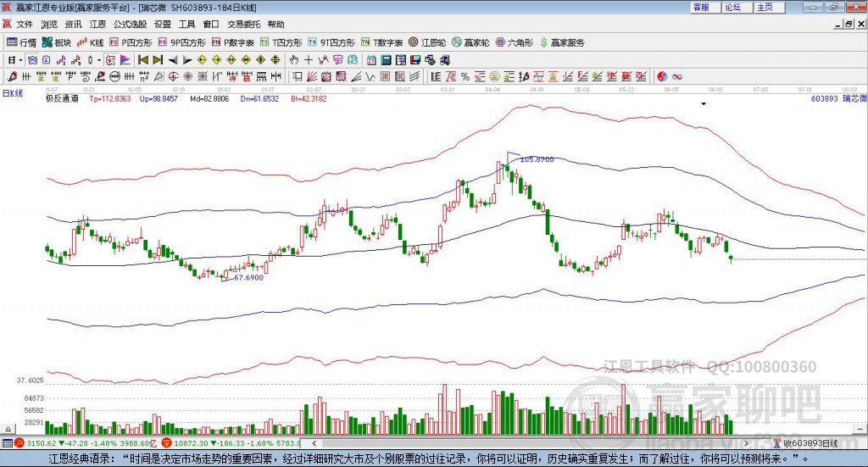Open the 江恩 menu
Screen dimensions: 868x467
point(97,25)
